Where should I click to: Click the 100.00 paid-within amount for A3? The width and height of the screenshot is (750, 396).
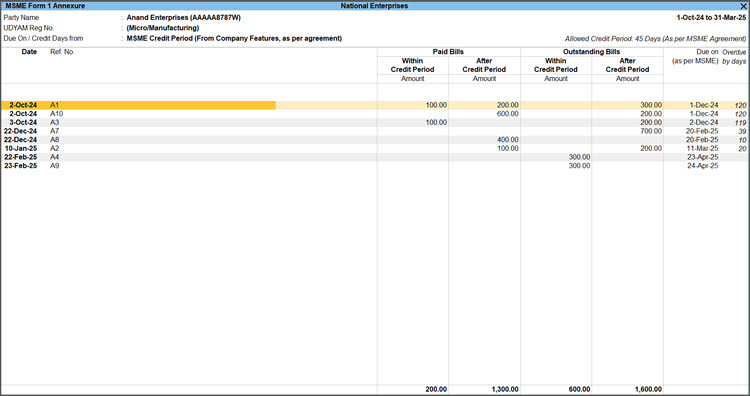436,122
